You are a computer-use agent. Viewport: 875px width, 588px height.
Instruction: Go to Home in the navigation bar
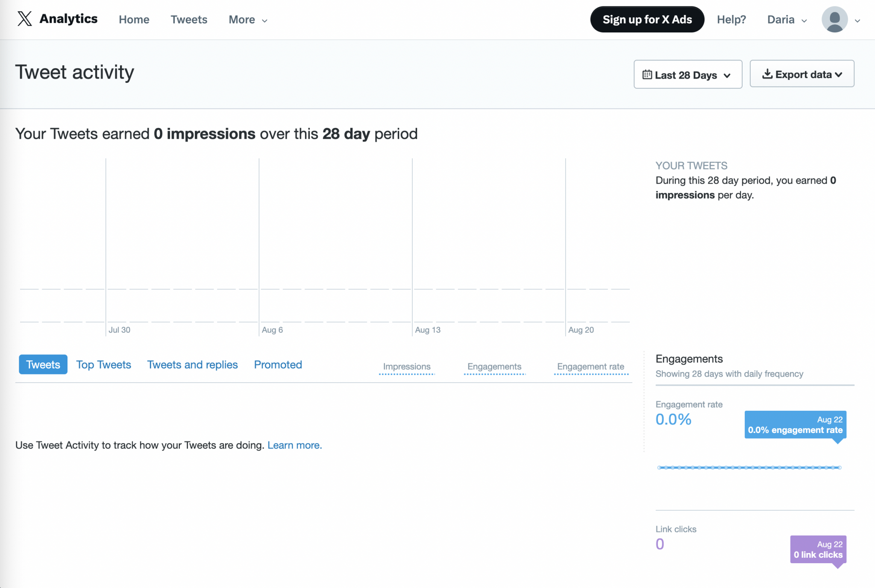tap(134, 20)
